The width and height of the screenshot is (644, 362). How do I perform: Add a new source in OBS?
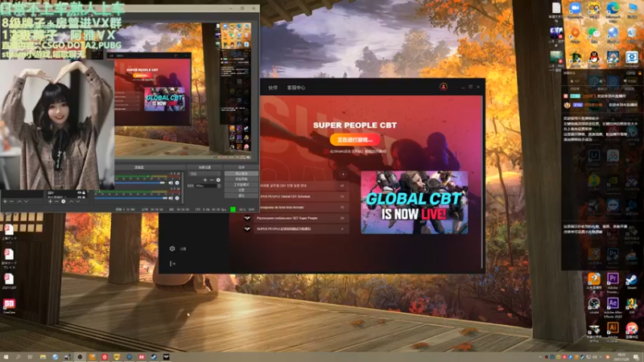[50, 202]
